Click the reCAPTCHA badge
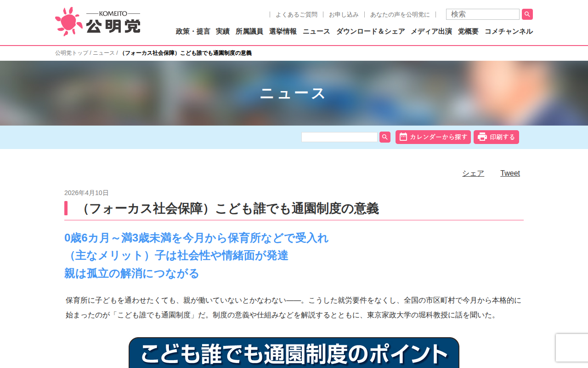 coord(572,348)
